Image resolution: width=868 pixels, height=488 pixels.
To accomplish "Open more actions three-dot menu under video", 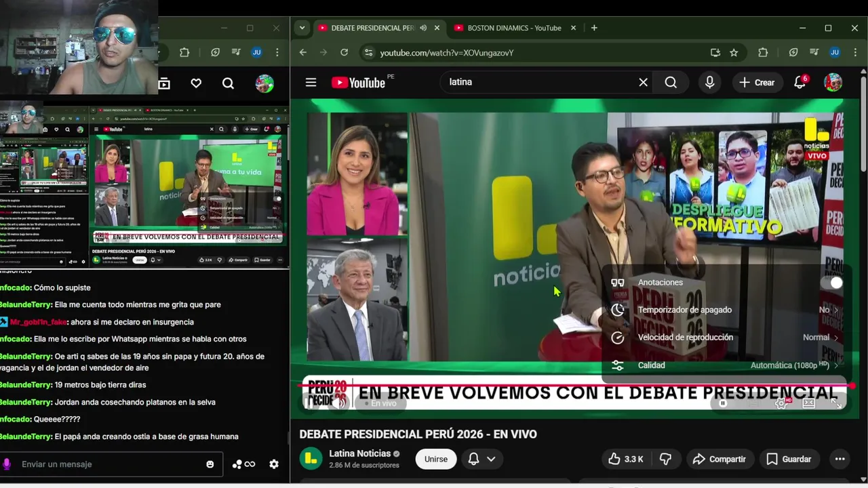I will [840, 459].
